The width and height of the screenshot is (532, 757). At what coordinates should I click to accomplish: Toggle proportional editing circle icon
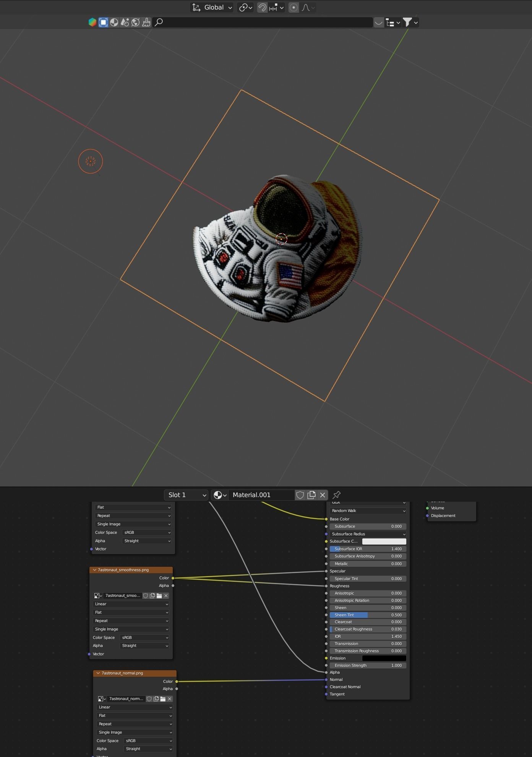pos(294,8)
